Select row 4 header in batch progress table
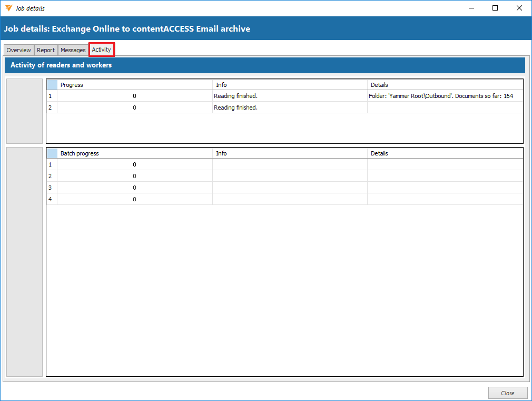This screenshot has height=401, width=532. point(51,199)
